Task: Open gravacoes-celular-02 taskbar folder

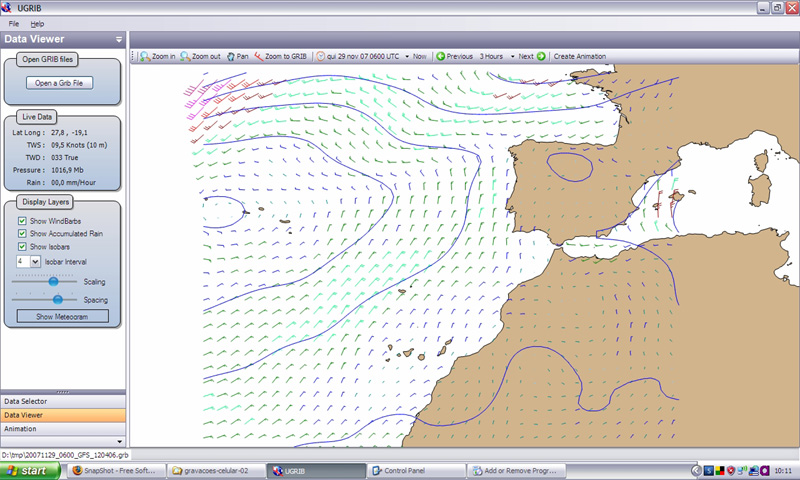Action: coord(217,470)
